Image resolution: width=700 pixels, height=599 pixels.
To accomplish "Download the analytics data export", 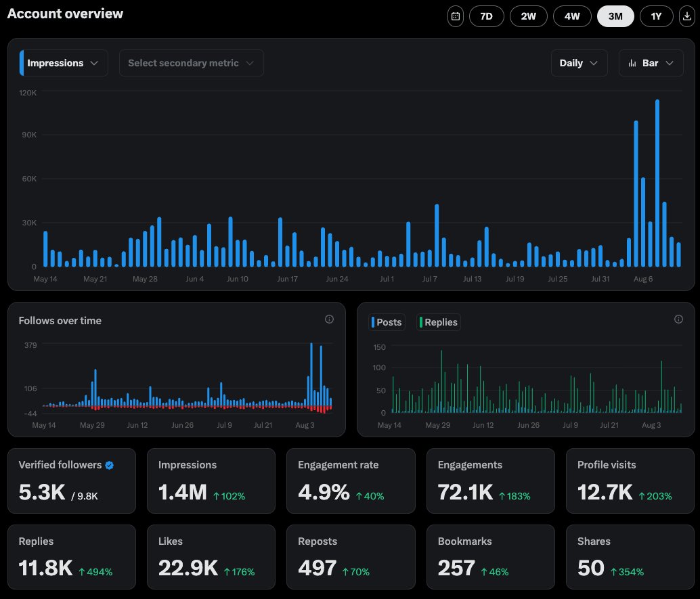I will click(686, 16).
